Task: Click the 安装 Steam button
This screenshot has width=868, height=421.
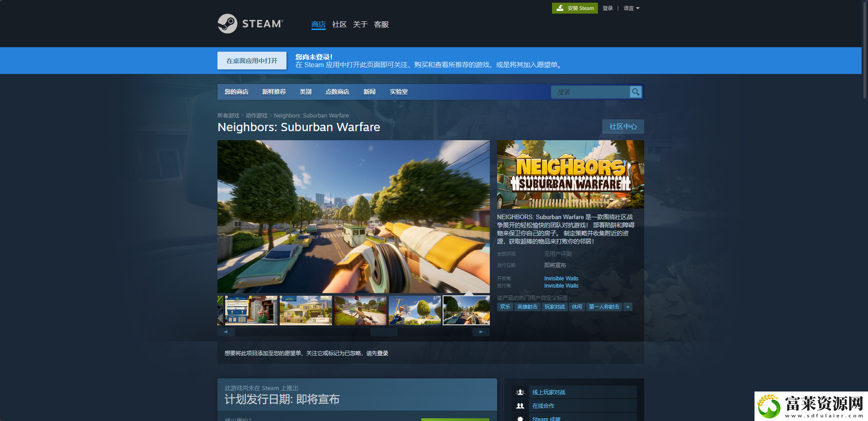Action: (575, 8)
